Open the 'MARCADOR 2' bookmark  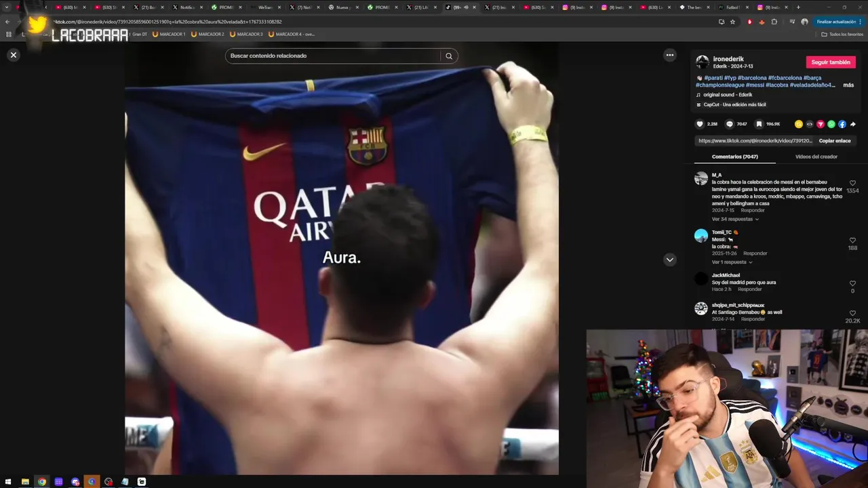(x=208, y=34)
